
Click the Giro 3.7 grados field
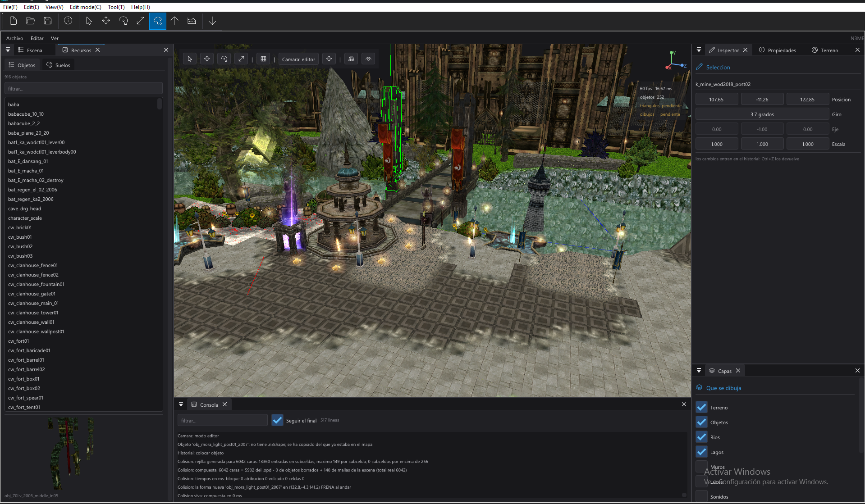(x=762, y=114)
